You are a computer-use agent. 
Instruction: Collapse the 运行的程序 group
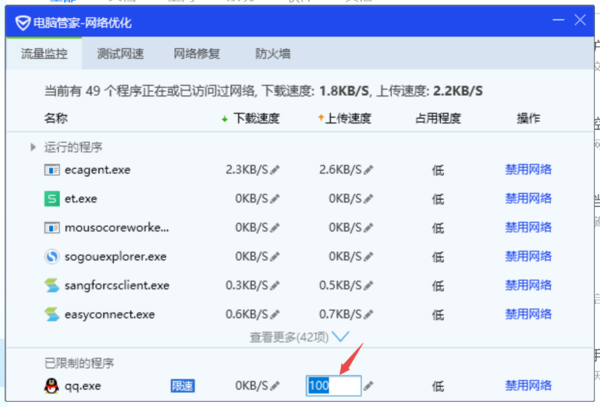34,147
